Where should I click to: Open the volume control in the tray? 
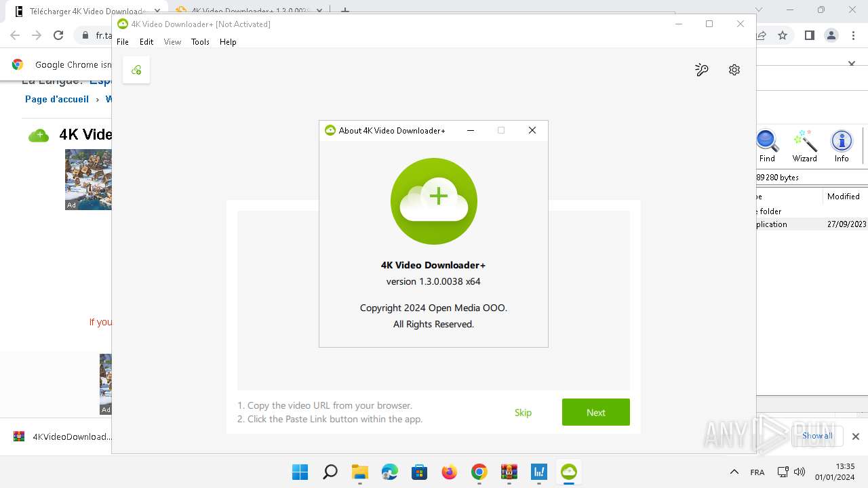[x=800, y=472]
